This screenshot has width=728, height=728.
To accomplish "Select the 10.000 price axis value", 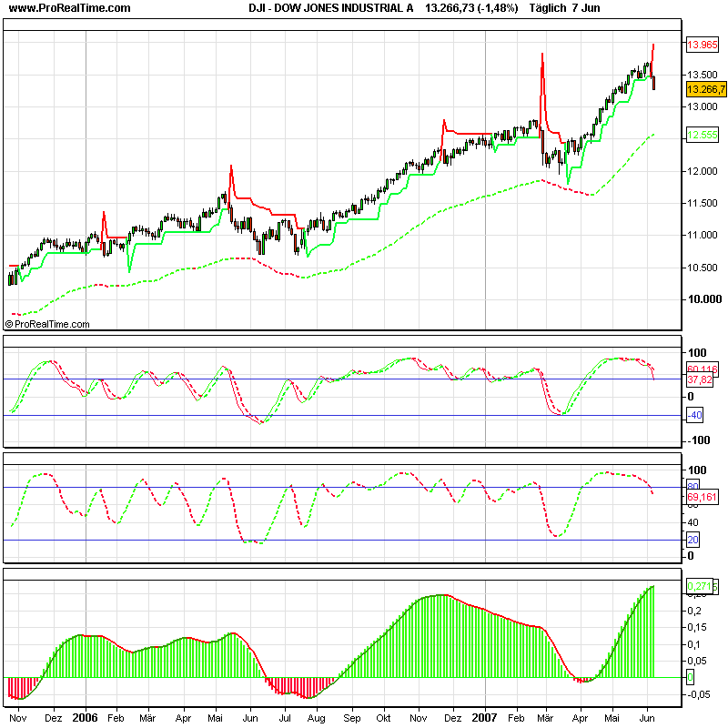I will pyautogui.click(x=704, y=299).
